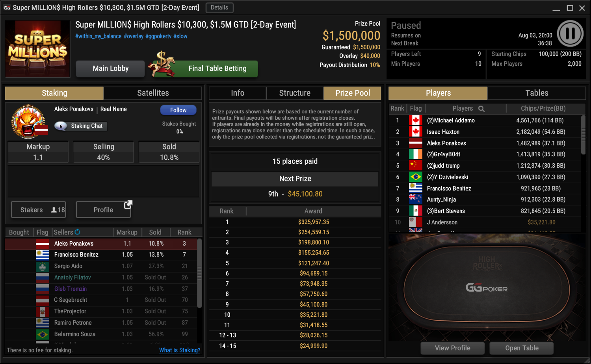Viewport: 591px width, 364px height.
Task: Follow Aleks Ponakovs
Action: [178, 110]
